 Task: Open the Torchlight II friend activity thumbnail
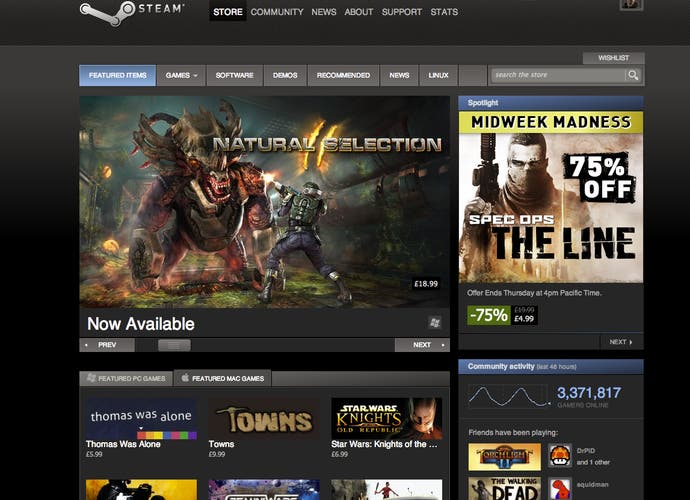click(x=504, y=457)
